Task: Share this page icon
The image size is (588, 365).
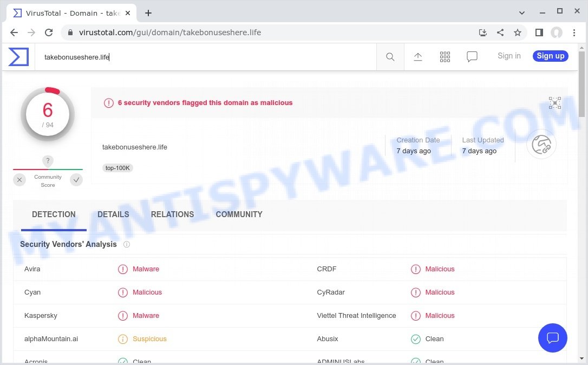Action: [x=500, y=32]
